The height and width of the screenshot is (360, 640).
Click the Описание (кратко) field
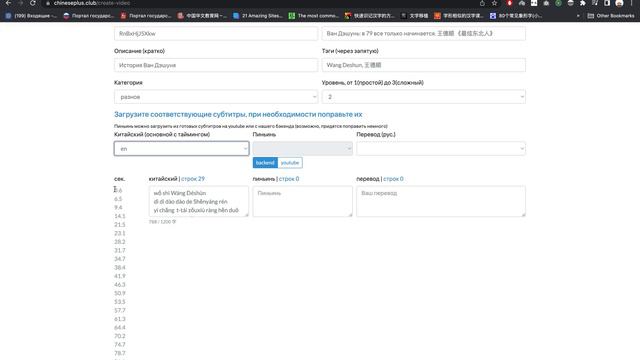pyautogui.click(x=216, y=65)
